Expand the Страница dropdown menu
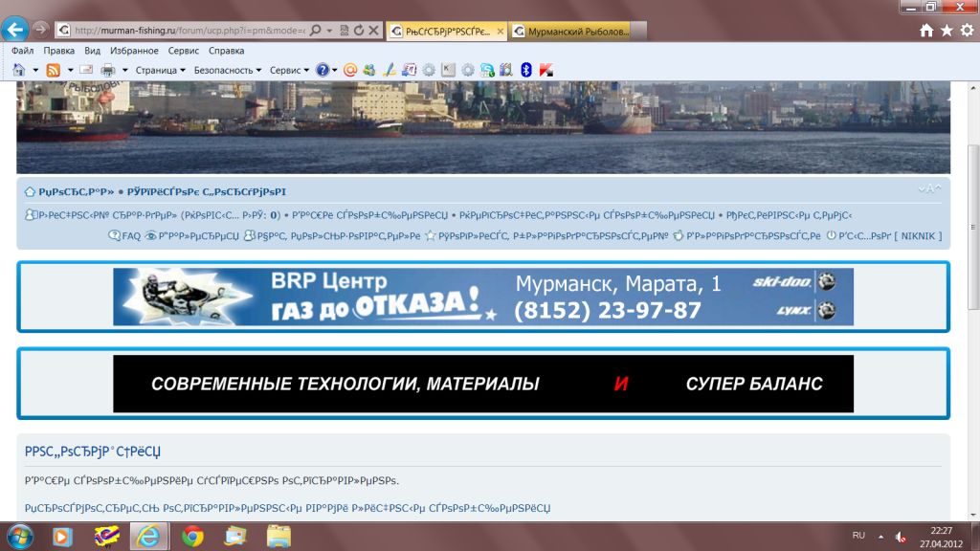Image resolution: width=980 pixels, height=551 pixels. click(160, 70)
